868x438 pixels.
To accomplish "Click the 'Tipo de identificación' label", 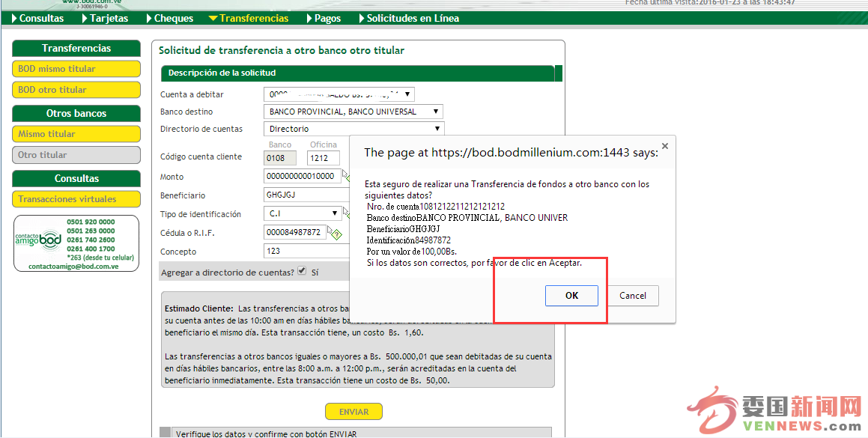I will 201,214.
